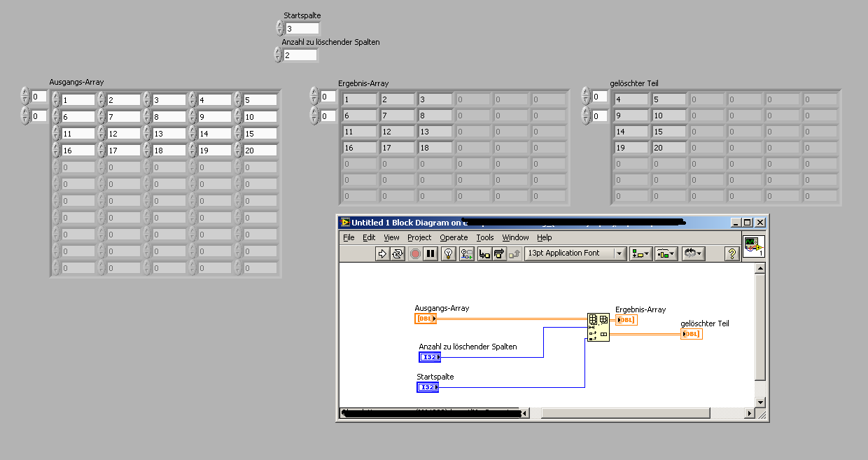Open the Reorder dropdown
Screen dimensions: 868x460
693,253
